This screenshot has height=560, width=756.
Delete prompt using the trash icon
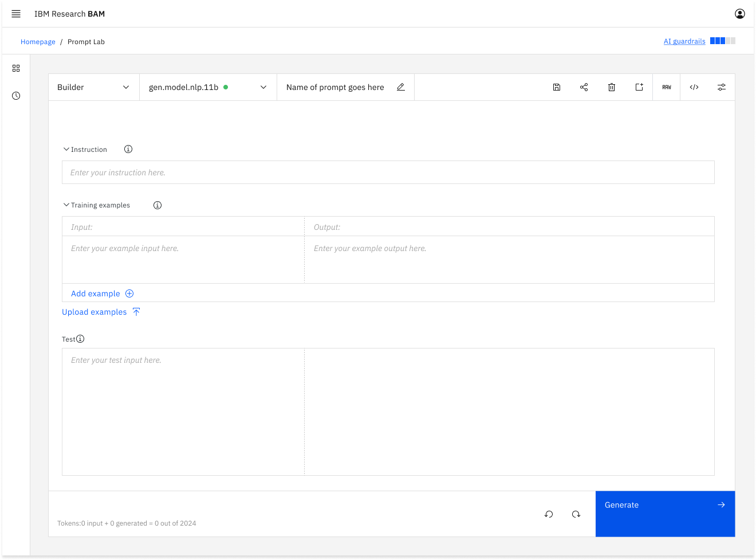click(x=611, y=87)
